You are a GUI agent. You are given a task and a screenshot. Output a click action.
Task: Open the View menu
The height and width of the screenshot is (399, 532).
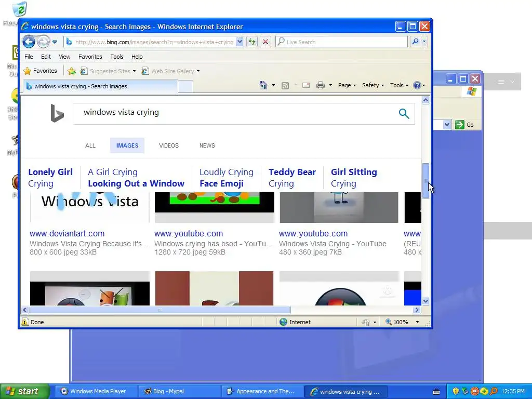(64, 57)
